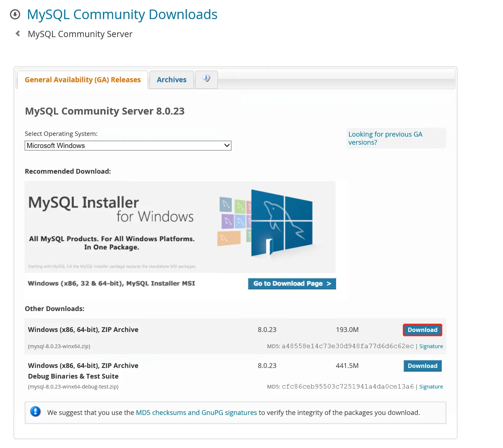Choose a different OS from the operating system combo box
The height and width of the screenshot is (448, 503).
point(128,145)
